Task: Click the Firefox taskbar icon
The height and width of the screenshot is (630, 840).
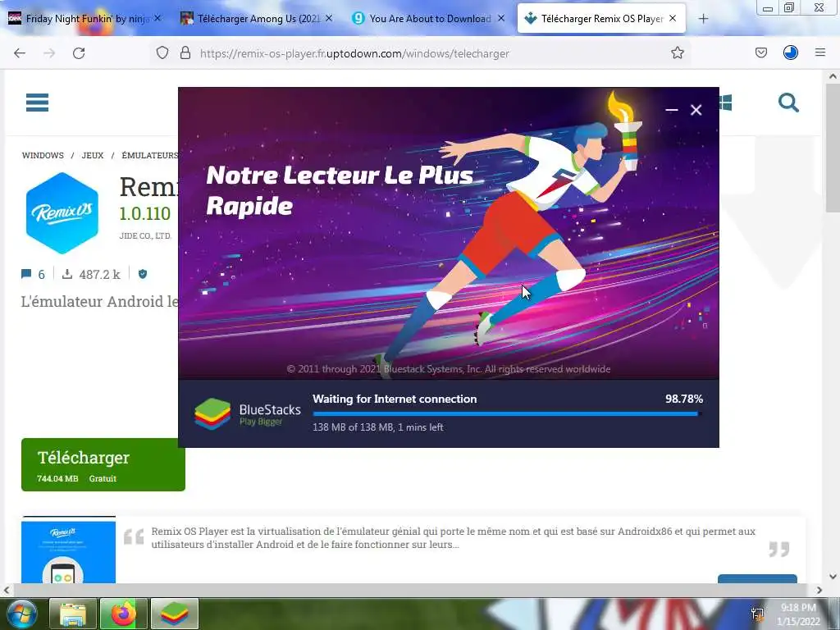Action: click(x=124, y=614)
